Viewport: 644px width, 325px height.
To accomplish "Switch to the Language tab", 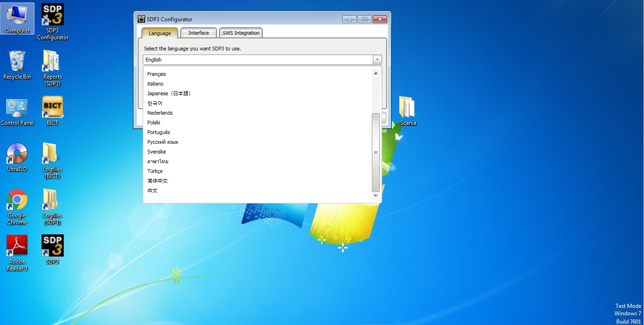I will tap(160, 33).
